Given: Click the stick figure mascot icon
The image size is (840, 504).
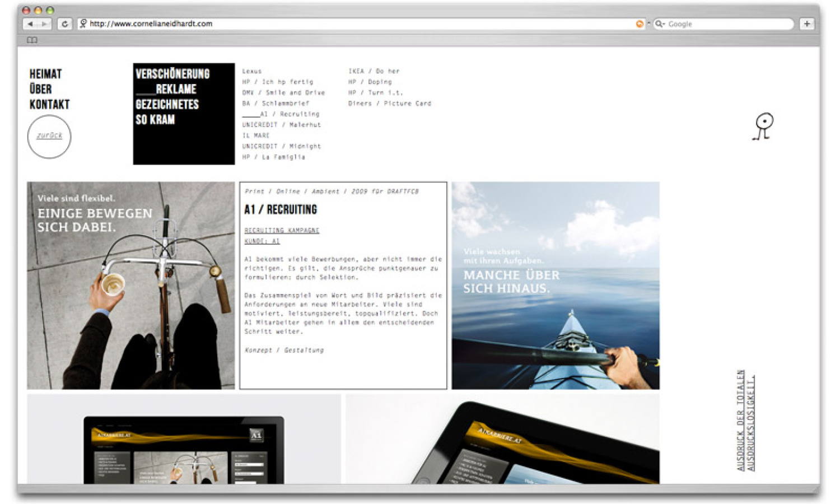Looking at the screenshot, I should tap(765, 128).
